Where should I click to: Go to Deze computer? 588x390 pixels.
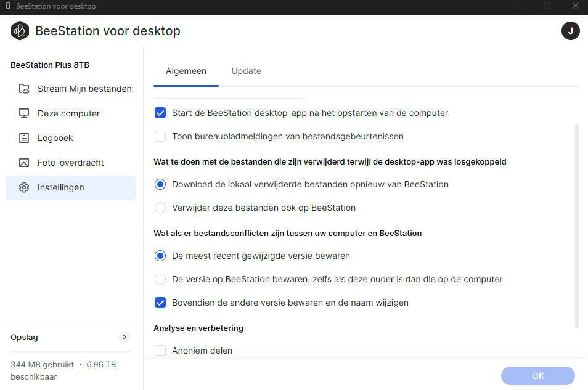(70, 113)
